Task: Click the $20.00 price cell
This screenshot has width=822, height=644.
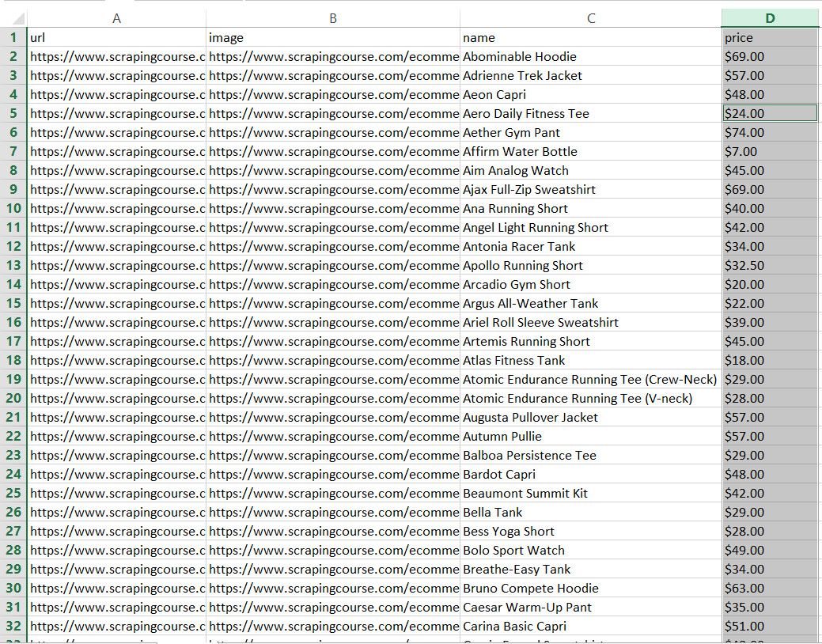Action: 770,284
